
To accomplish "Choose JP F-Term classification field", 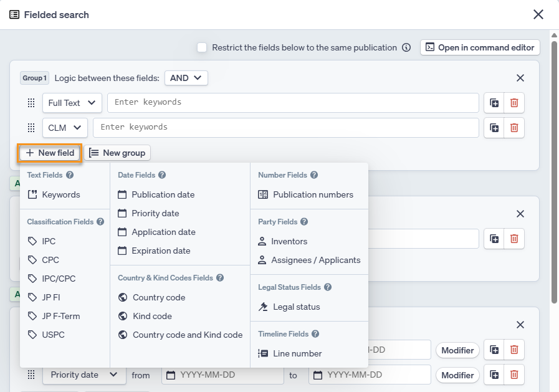I will coord(54,316).
